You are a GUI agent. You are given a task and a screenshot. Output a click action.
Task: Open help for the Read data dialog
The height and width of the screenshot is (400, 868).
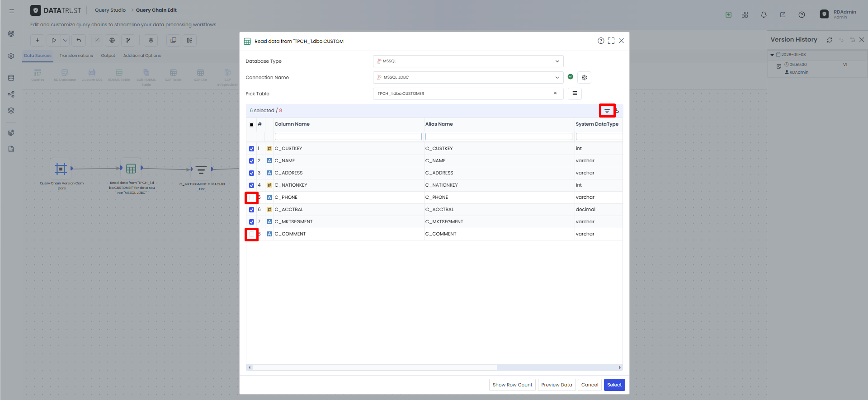601,41
